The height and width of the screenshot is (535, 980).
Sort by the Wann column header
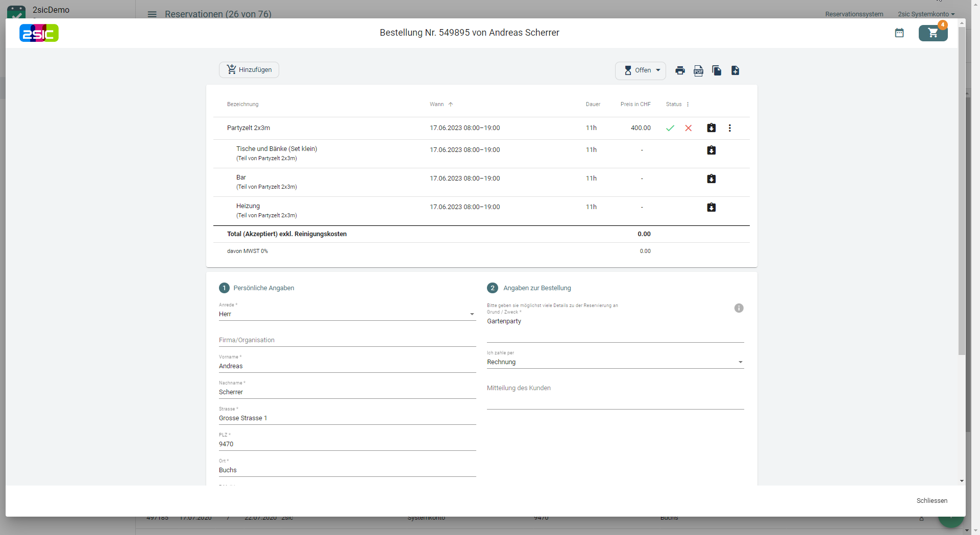click(437, 105)
